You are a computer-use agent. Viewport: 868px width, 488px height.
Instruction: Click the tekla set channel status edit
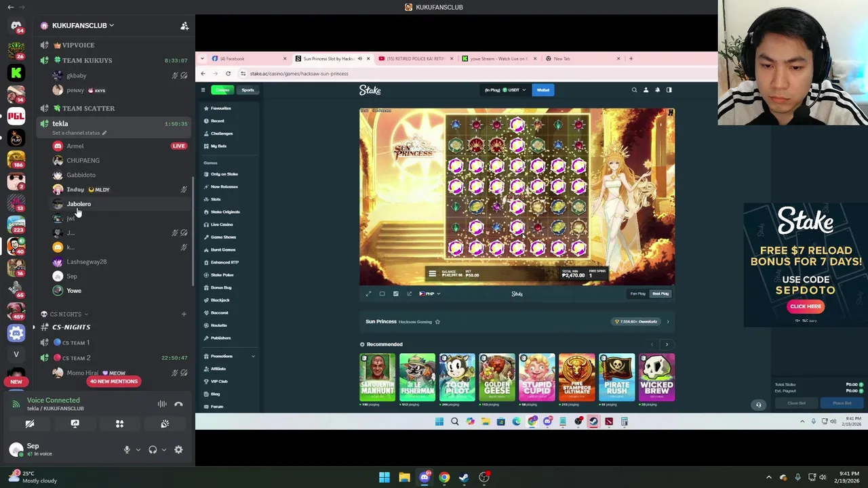pos(79,133)
